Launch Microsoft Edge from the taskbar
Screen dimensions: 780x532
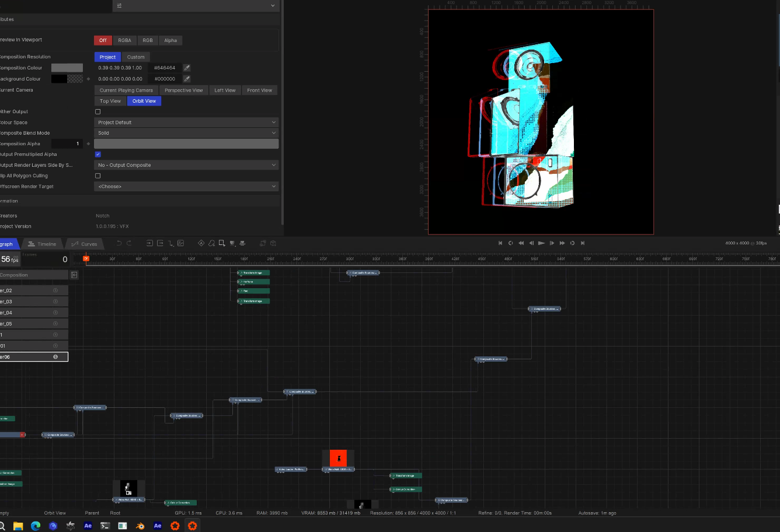[x=36, y=526]
